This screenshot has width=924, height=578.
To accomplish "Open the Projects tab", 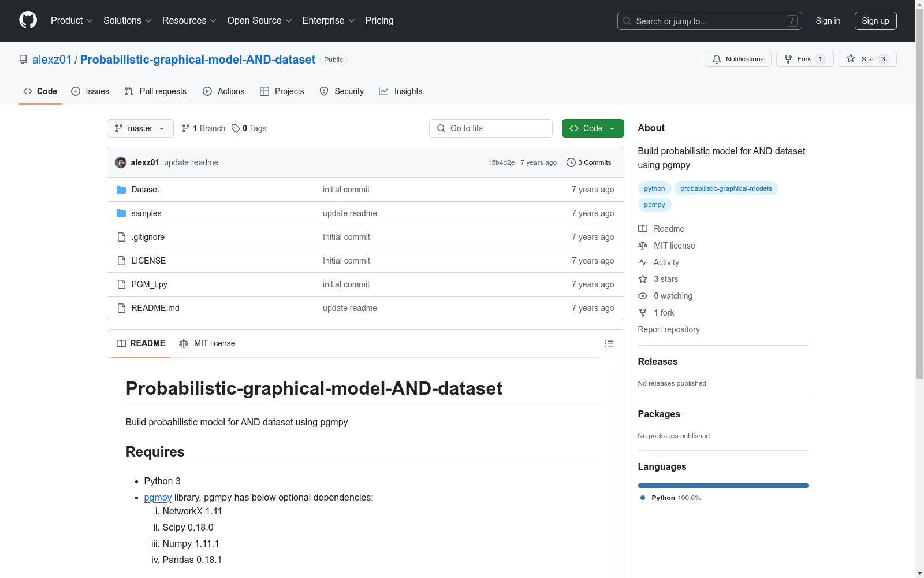I will click(x=282, y=91).
